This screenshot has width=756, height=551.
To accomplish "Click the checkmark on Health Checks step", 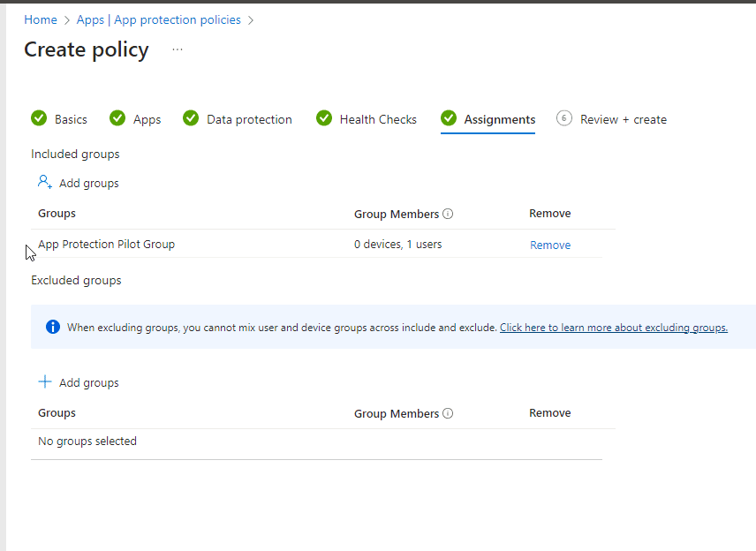I will [x=324, y=118].
